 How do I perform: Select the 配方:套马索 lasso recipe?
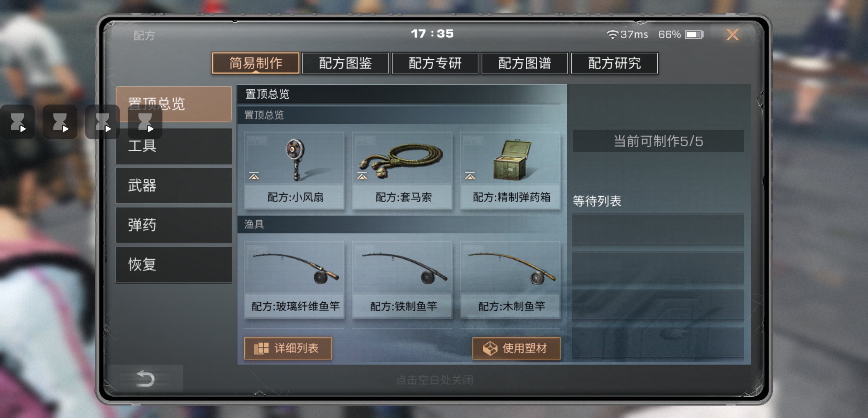[x=402, y=170]
